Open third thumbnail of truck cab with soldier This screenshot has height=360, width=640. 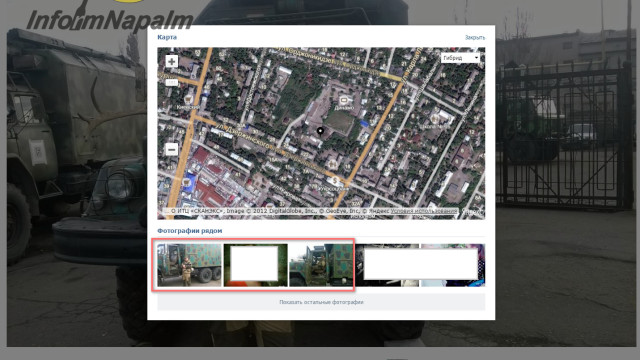pyautogui.click(x=321, y=265)
